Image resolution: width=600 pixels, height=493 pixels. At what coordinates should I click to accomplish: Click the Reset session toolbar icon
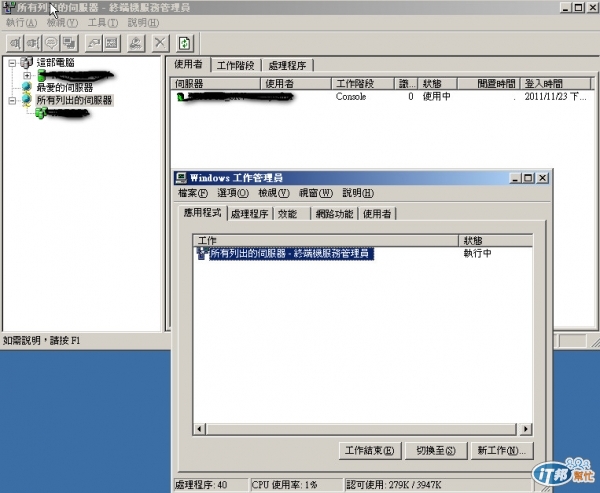pos(93,43)
